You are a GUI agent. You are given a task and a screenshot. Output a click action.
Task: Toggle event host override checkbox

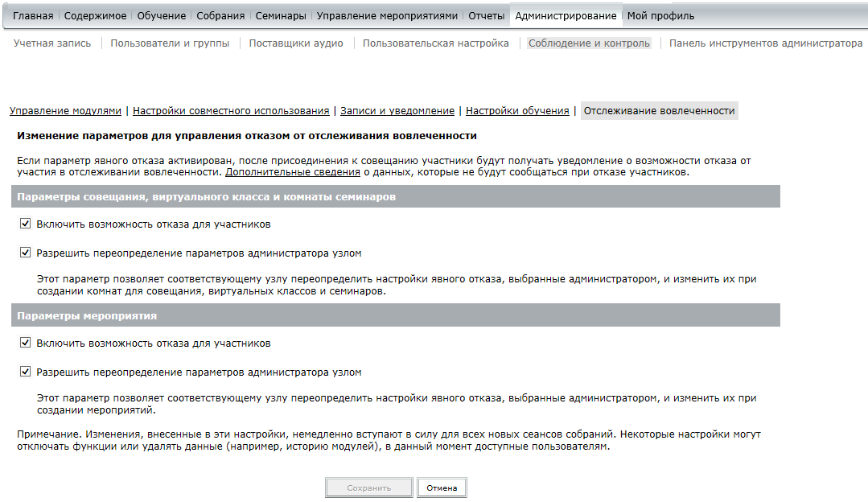[x=25, y=372]
